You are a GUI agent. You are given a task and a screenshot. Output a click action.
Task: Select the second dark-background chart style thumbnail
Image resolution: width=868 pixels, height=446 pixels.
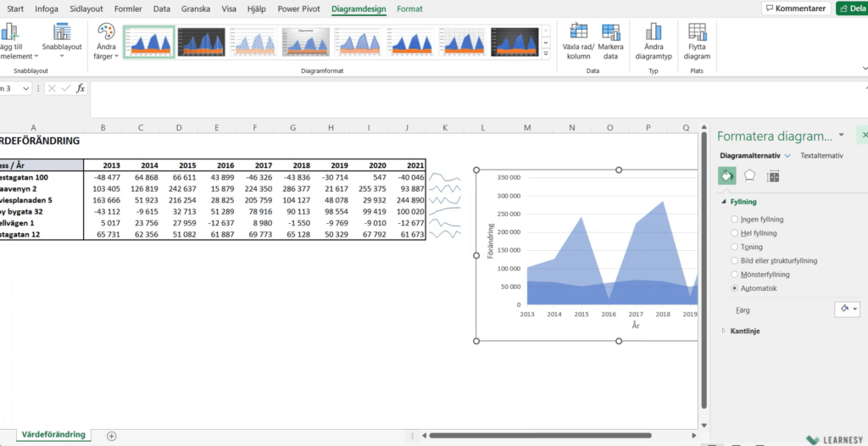click(x=201, y=42)
